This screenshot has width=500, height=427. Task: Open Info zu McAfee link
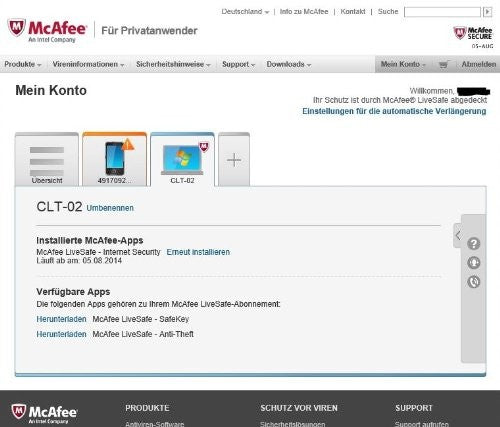coord(304,12)
